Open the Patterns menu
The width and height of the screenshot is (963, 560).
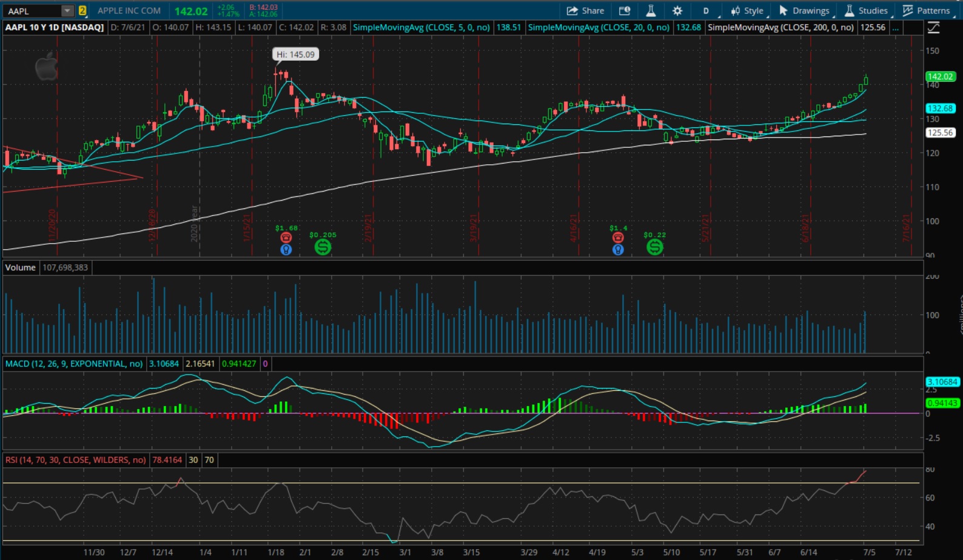[x=927, y=11]
